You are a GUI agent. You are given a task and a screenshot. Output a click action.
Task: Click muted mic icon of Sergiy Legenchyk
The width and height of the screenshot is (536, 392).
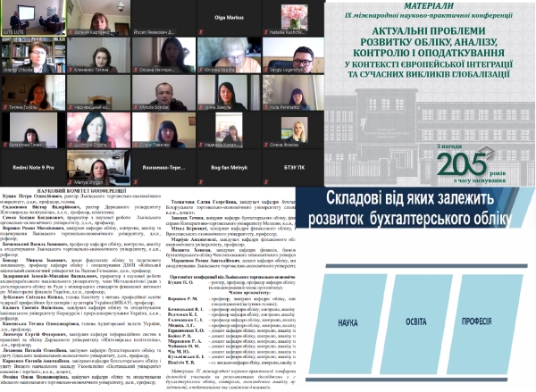[266, 70]
